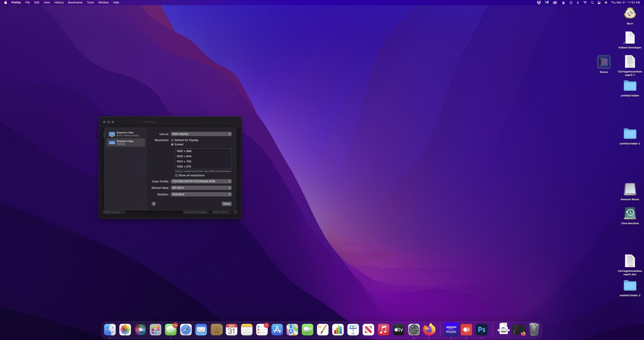Click the help question mark button
This screenshot has width=644, height=340.
click(x=154, y=204)
